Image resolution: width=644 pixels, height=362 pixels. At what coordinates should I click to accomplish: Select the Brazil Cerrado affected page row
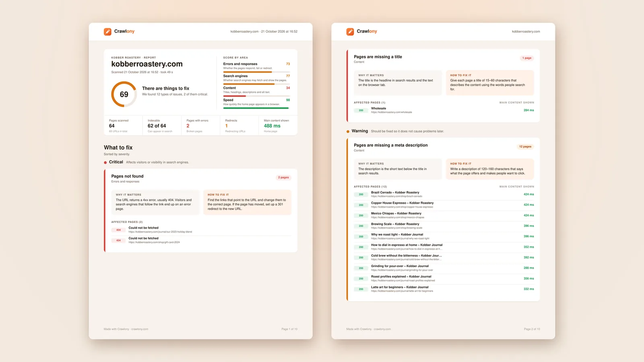tap(444, 194)
